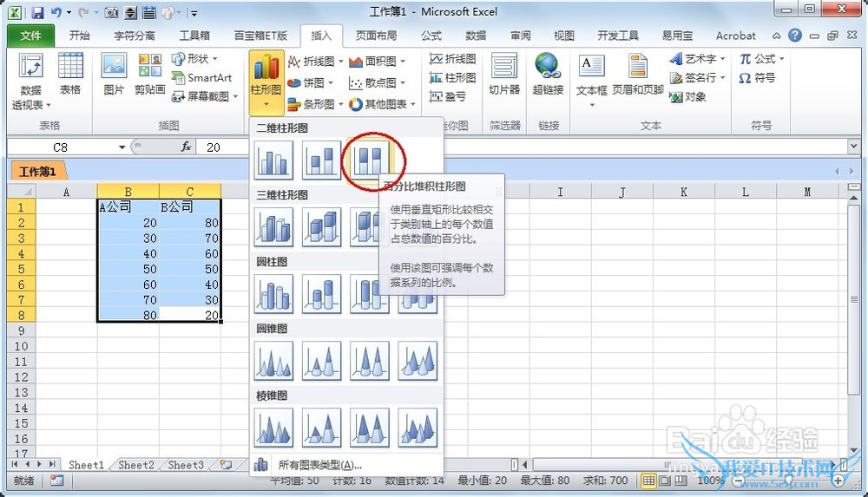Open the 页眉和页脚 header and footer tool
The width and height of the screenshot is (868, 497).
[x=637, y=74]
